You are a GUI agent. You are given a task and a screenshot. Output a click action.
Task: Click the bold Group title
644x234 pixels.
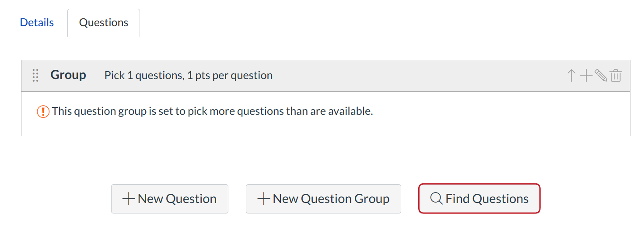(x=68, y=75)
